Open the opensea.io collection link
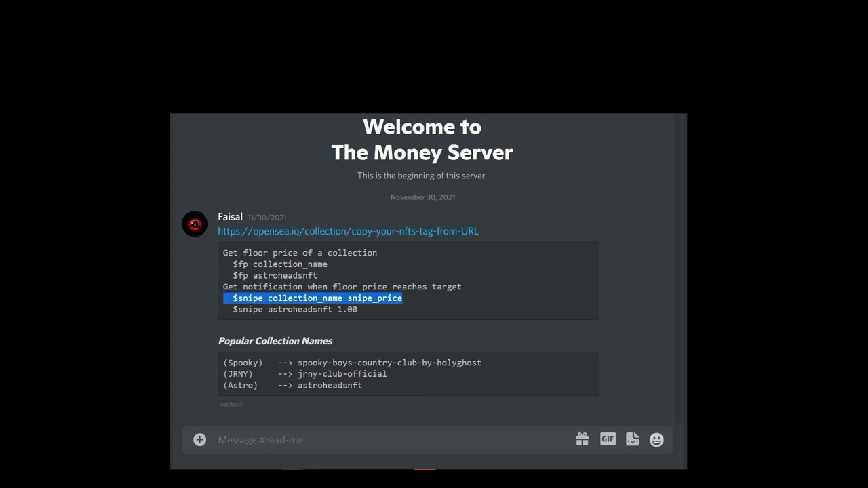The image size is (868, 488). pos(348,231)
